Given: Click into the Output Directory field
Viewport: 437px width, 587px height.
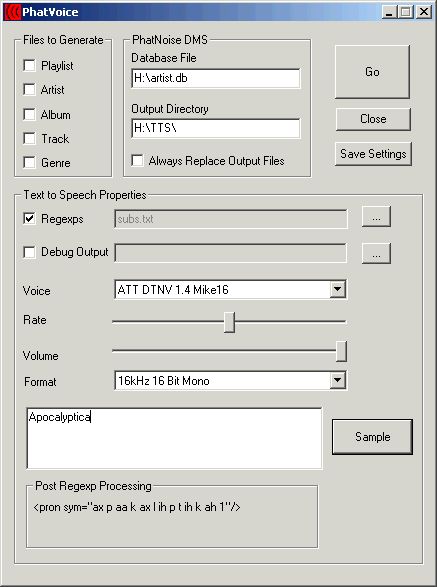Looking at the screenshot, I should pos(216,128).
